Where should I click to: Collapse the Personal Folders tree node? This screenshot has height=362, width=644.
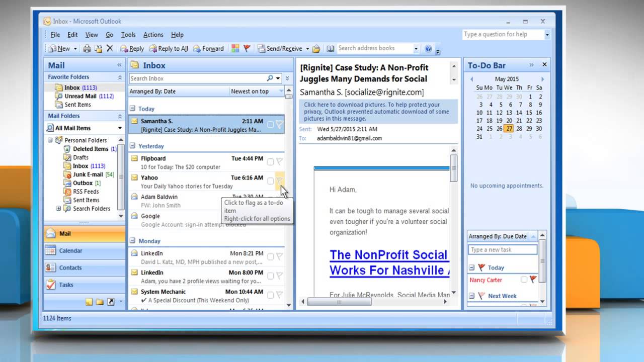click(x=50, y=140)
